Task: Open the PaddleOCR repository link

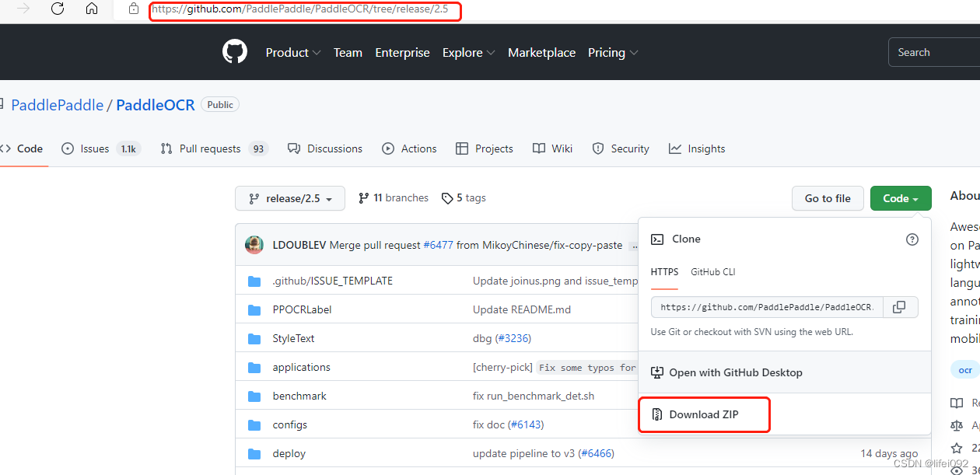Action: point(156,105)
